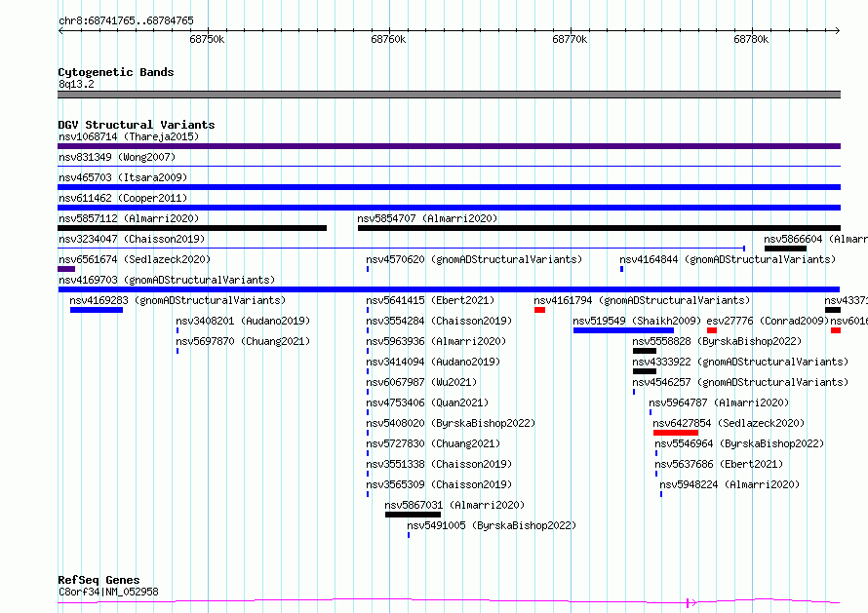Click the left arrow end of ruler

click(x=60, y=30)
